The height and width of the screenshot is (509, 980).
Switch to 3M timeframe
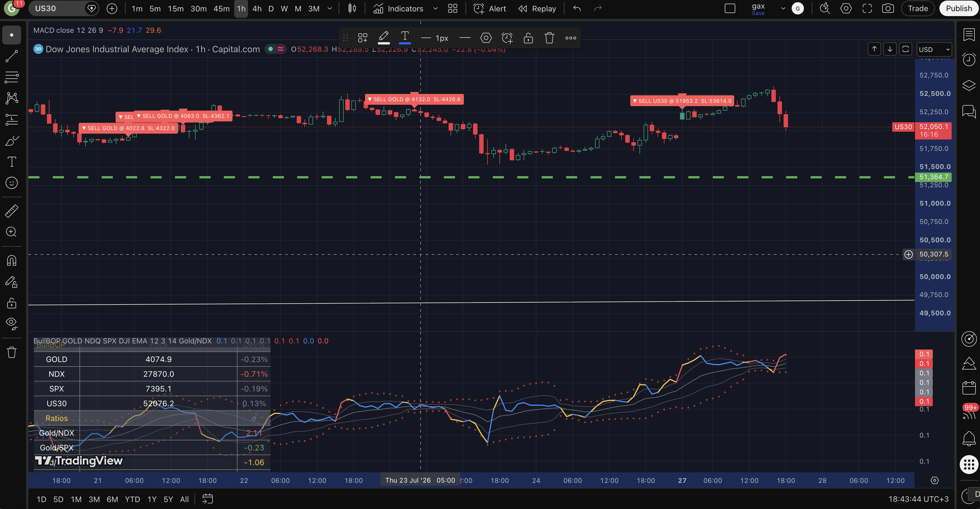click(314, 8)
